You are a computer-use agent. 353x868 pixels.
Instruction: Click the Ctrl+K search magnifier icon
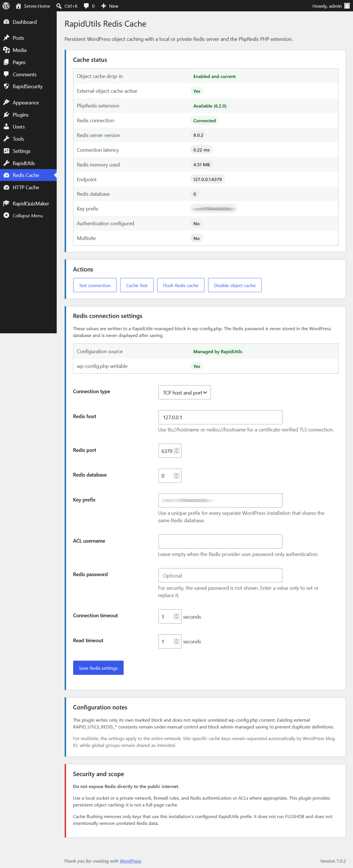59,6
